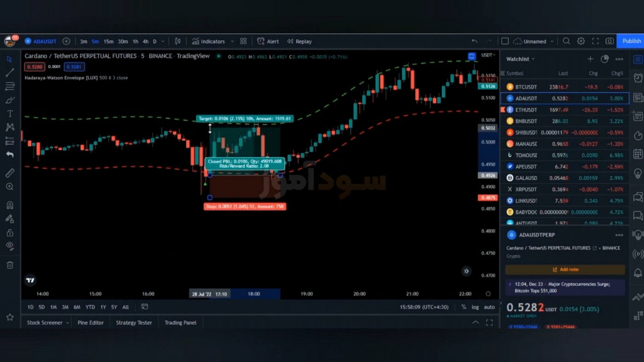Screen dimensions: 644x362
Task: Switch to the 4h timeframe
Action: 145,41
